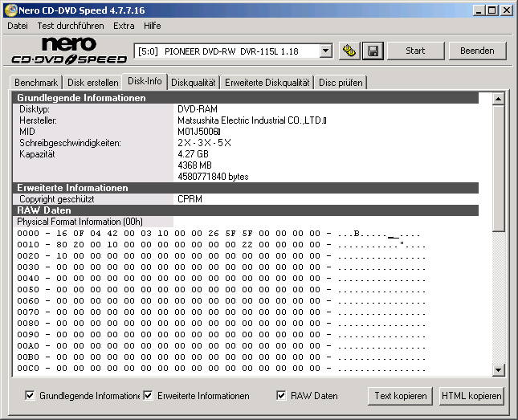Viewport: 518px width, 420px height.
Task: Click the Beenden button
Action: 477,51
